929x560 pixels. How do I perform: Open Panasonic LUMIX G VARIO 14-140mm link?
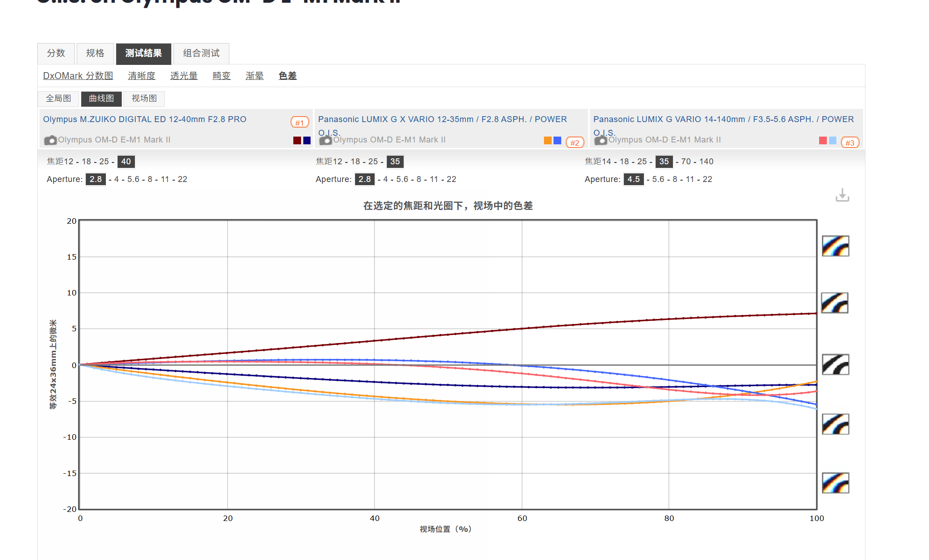[x=724, y=125]
